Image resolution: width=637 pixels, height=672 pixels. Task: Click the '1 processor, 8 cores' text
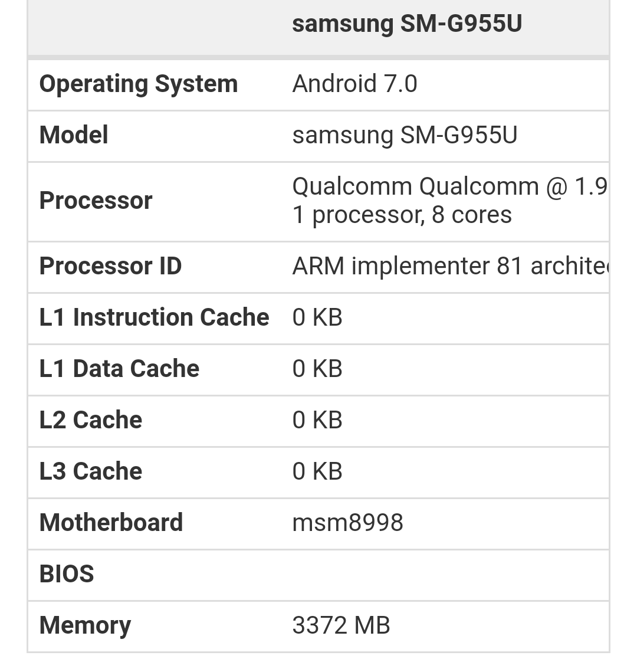tap(402, 215)
